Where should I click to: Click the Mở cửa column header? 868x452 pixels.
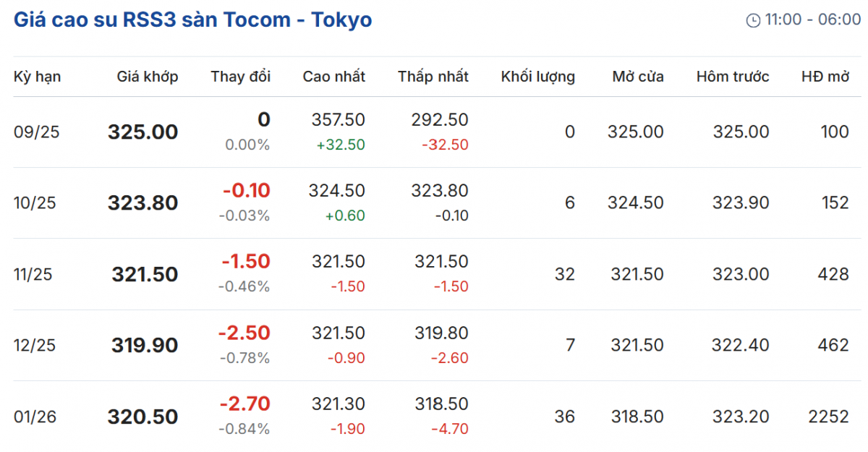pos(637,77)
